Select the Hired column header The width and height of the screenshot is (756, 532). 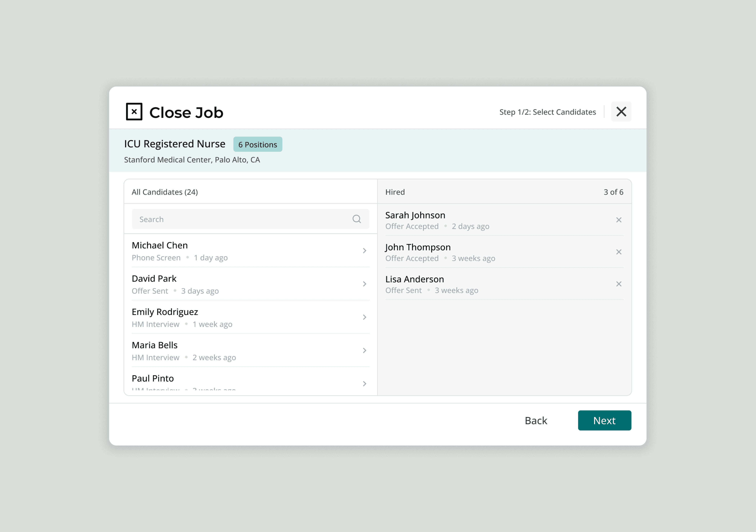click(x=395, y=192)
